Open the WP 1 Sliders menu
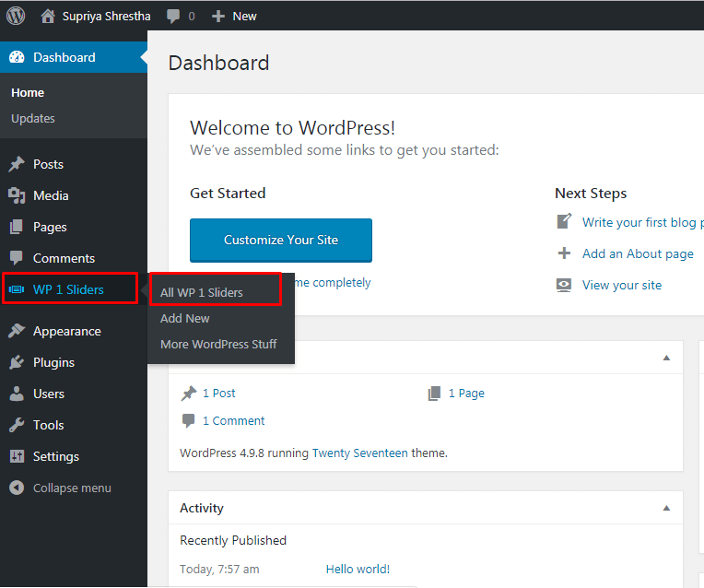The width and height of the screenshot is (704, 588). click(74, 289)
